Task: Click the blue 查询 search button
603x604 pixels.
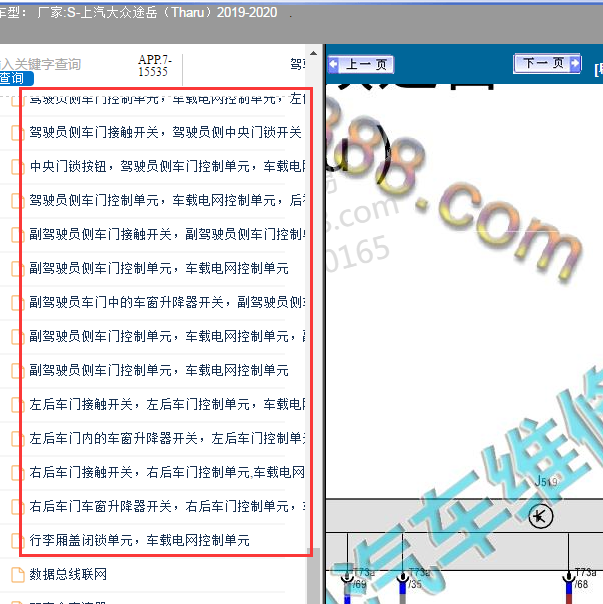Action: pyautogui.click(x=15, y=78)
